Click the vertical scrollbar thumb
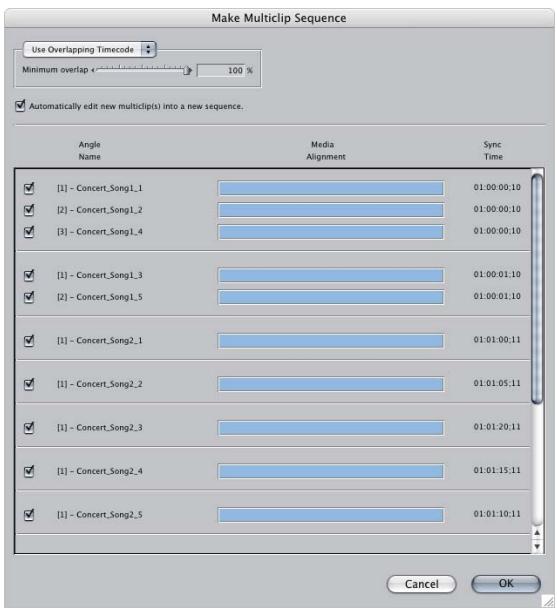This screenshot has height=609, width=557. tap(537, 289)
